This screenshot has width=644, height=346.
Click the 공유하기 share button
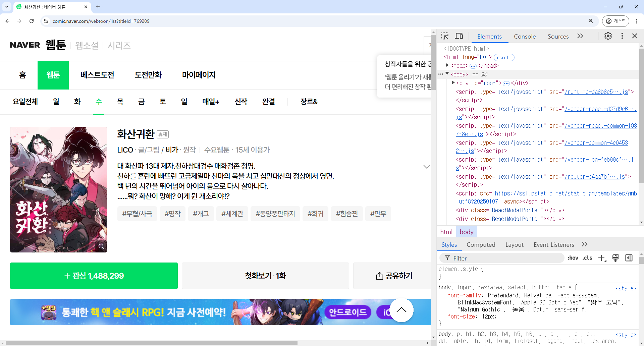392,276
